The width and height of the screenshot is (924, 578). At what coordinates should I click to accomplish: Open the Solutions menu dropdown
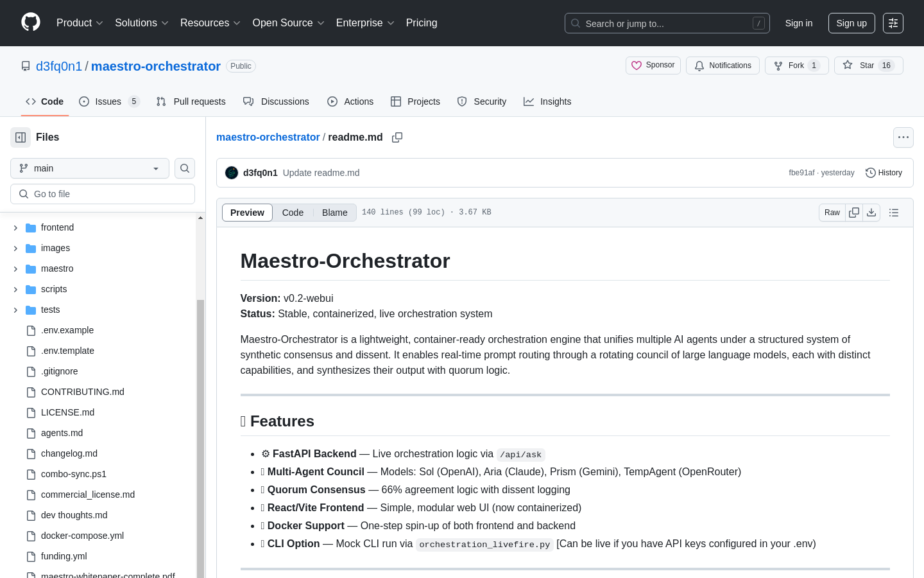[x=142, y=23]
